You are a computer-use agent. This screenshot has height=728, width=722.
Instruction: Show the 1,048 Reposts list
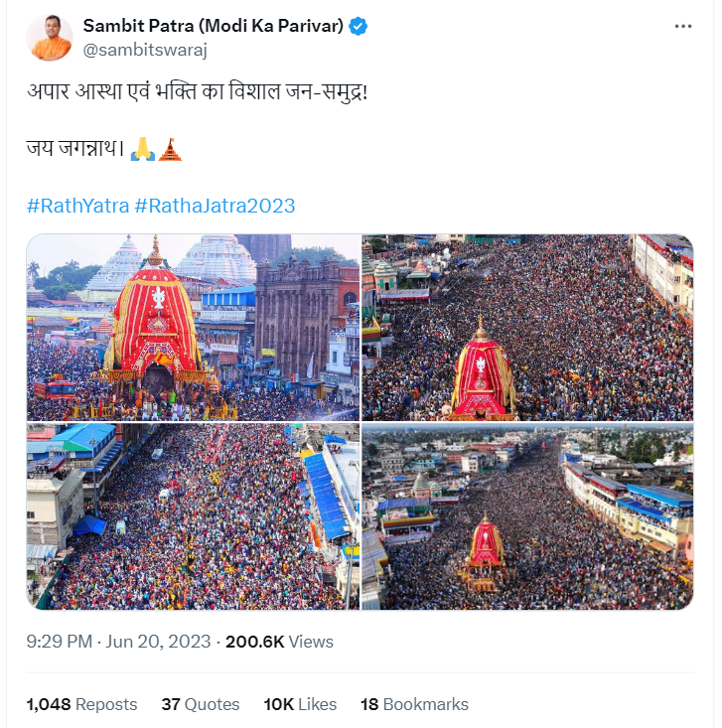pyautogui.click(x=81, y=704)
